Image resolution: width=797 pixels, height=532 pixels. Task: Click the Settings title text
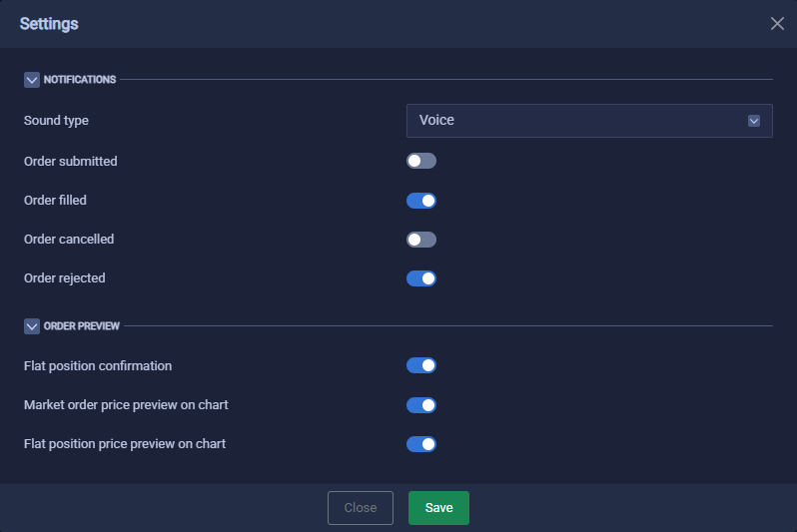49,24
